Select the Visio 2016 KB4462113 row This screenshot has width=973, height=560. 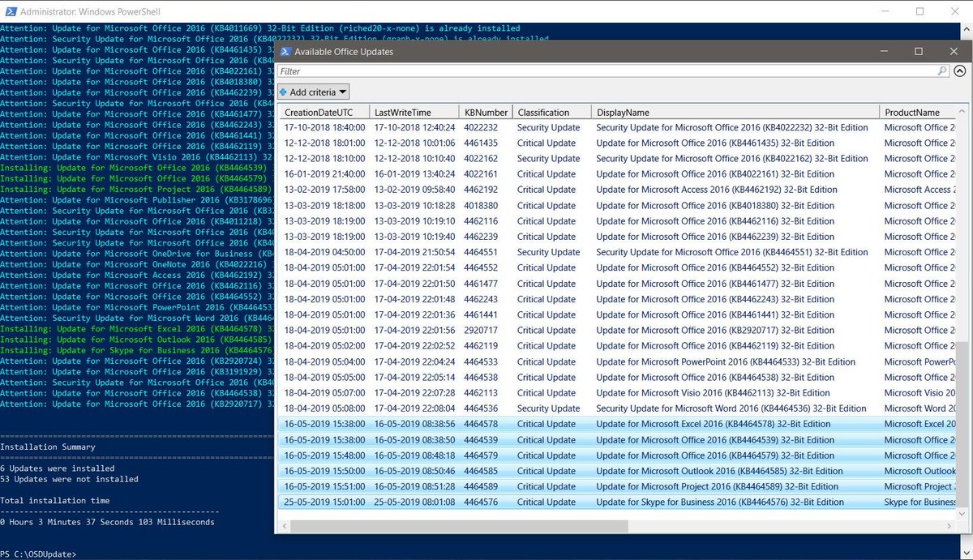tap(618, 393)
